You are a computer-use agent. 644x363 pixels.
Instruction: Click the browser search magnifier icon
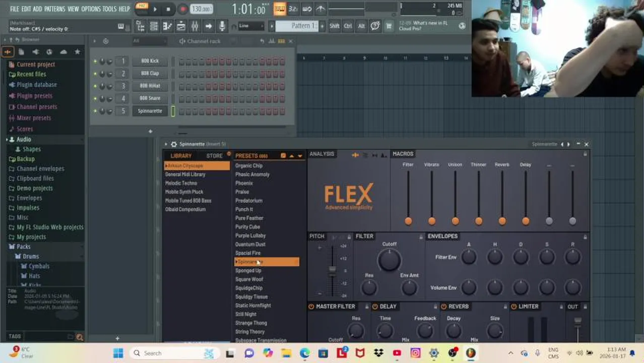coord(79,337)
